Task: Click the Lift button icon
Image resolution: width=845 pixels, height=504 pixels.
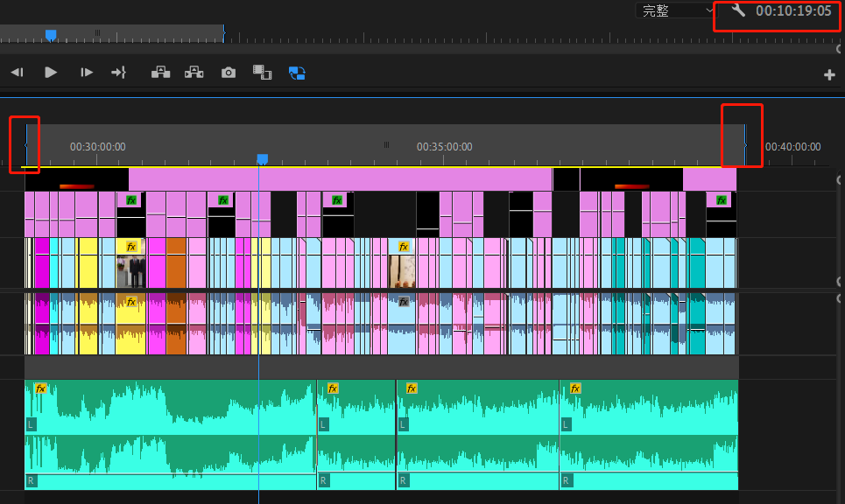Action: click(160, 72)
